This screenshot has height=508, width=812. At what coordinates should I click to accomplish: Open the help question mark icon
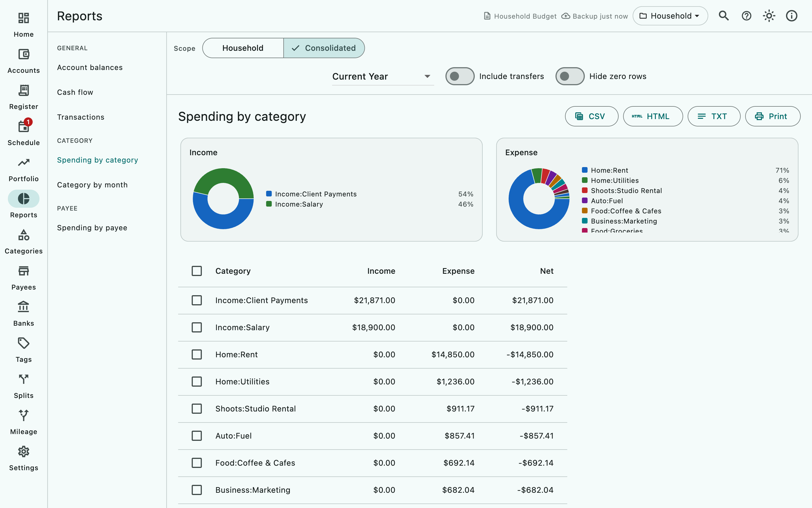746,16
